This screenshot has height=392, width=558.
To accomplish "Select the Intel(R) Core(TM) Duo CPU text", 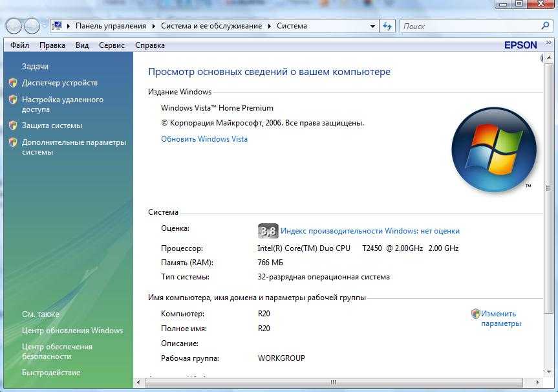I will (x=305, y=248).
